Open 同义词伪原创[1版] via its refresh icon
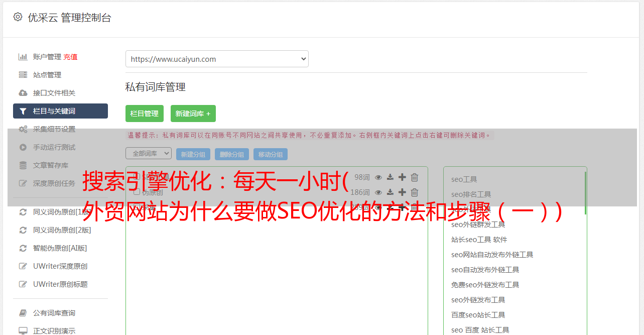The width and height of the screenshot is (644, 335). tap(23, 212)
